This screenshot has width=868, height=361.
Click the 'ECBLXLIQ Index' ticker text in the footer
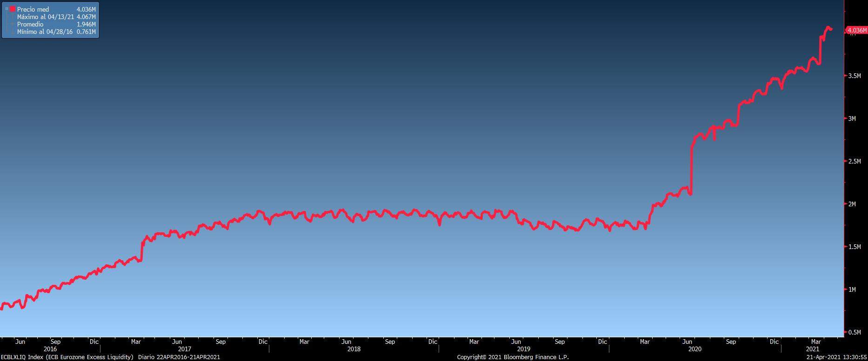coord(22,357)
